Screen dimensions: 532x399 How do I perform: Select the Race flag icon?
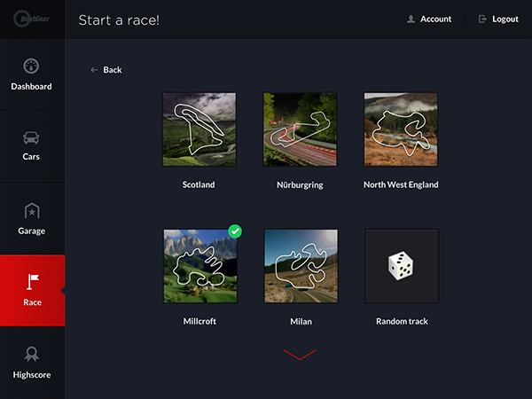coord(33,282)
